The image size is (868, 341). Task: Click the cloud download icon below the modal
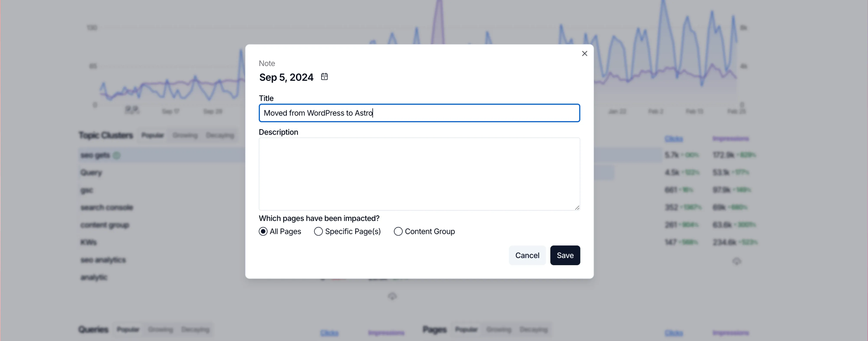392,296
